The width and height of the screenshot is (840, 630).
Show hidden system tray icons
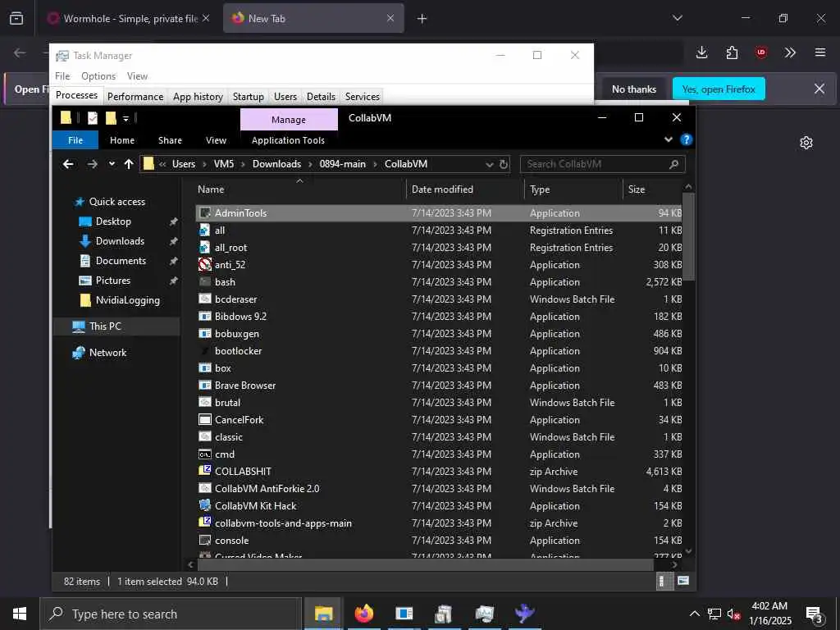(694, 614)
